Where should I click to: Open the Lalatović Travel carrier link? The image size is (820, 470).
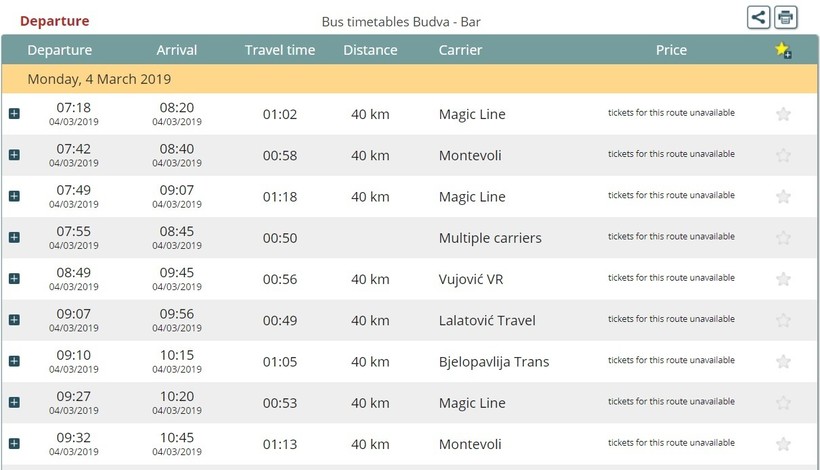coord(487,320)
